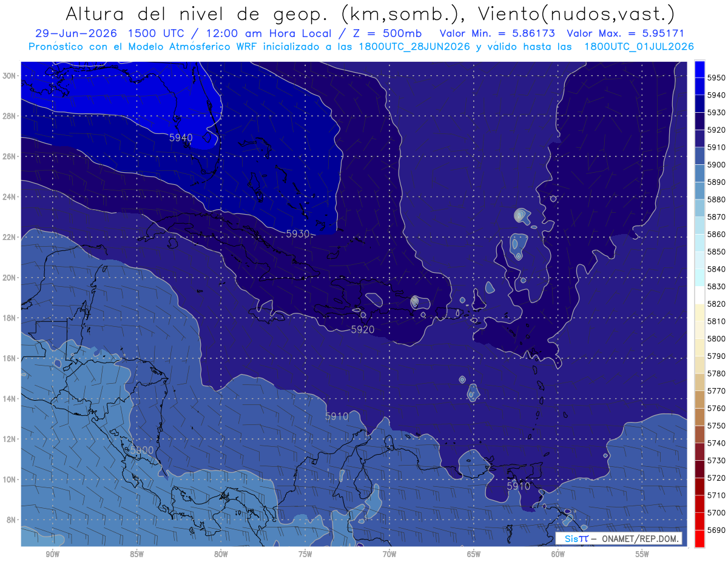The image size is (728, 562).
Task: Click the 14N latitude axis label
Action: pyautogui.click(x=8, y=399)
